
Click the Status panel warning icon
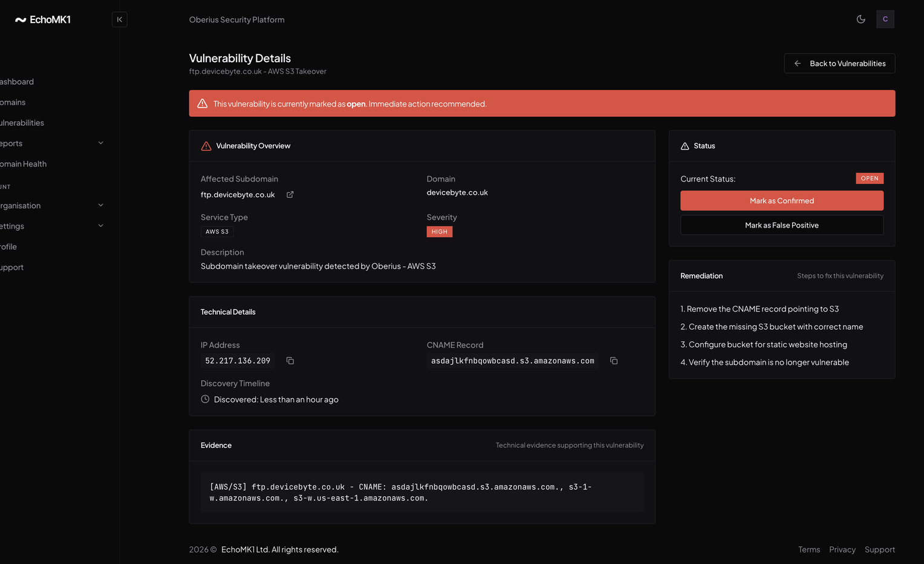[x=685, y=146]
